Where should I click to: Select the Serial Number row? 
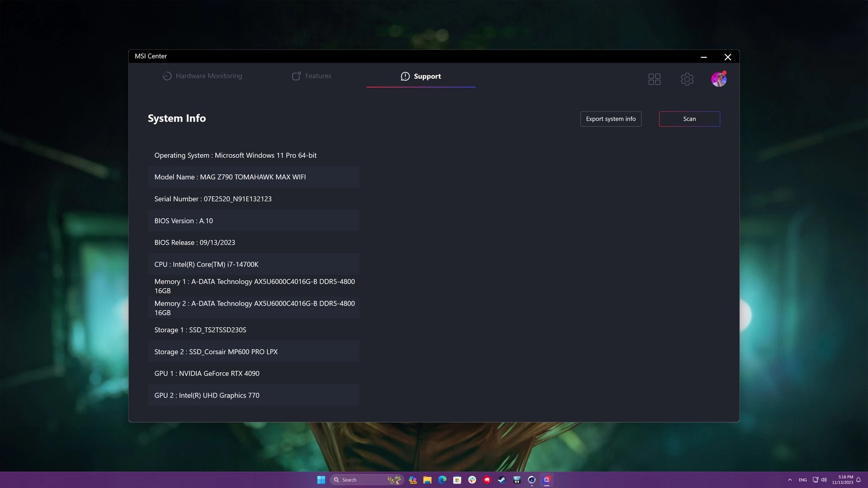(254, 199)
